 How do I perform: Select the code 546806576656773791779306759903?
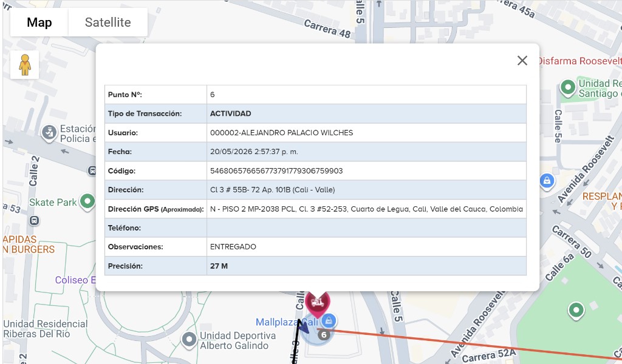(276, 170)
